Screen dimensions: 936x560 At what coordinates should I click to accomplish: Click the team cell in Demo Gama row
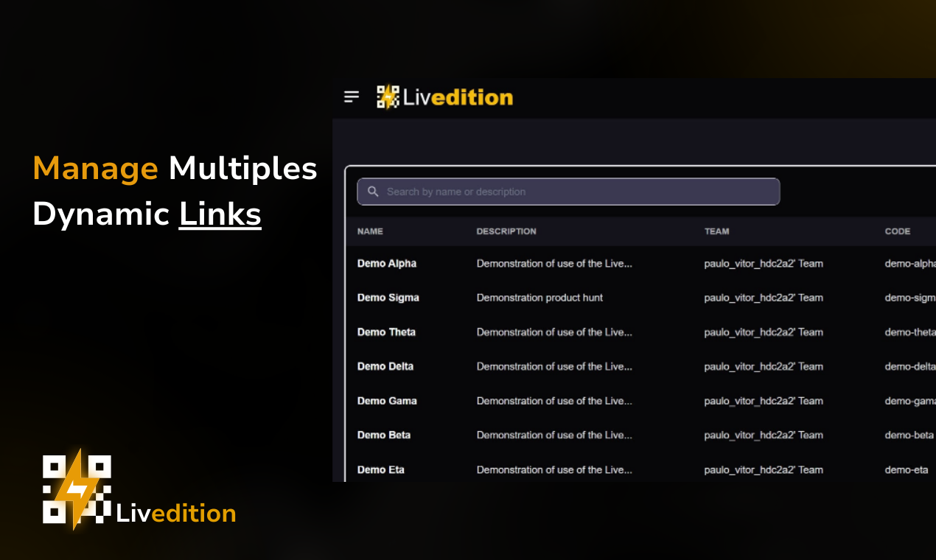click(764, 401)
